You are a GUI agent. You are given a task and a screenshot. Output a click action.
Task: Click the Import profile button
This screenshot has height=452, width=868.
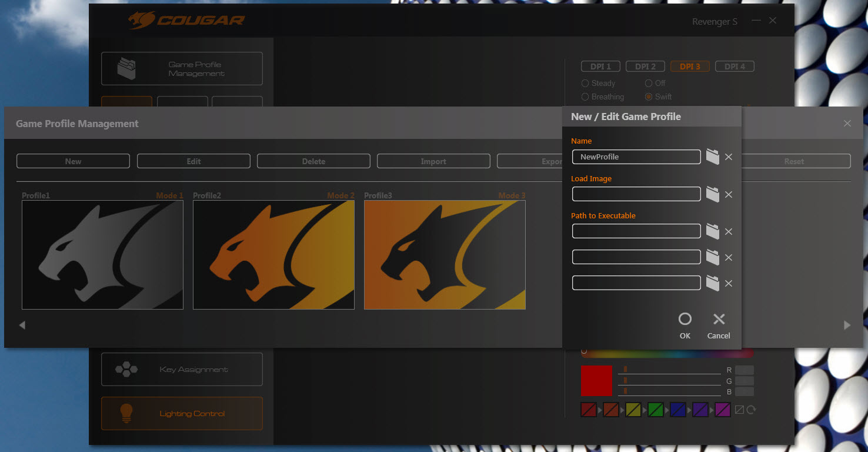coord(433,161)
